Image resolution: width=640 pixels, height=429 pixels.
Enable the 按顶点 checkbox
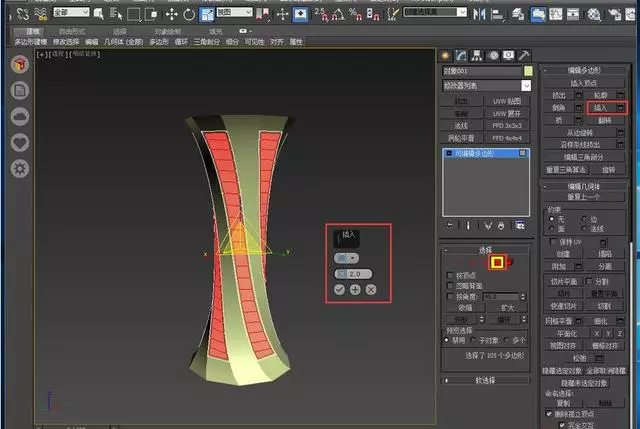448,274
